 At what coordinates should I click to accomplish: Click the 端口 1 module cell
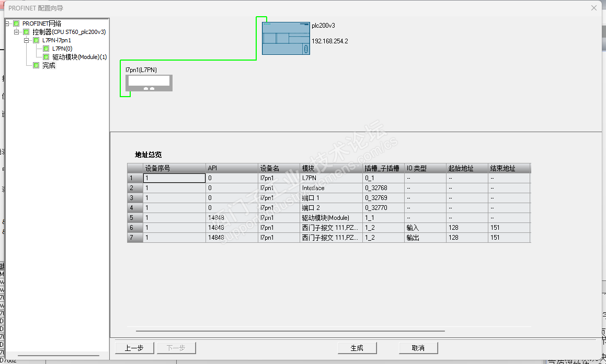click(x=331, y=197)
